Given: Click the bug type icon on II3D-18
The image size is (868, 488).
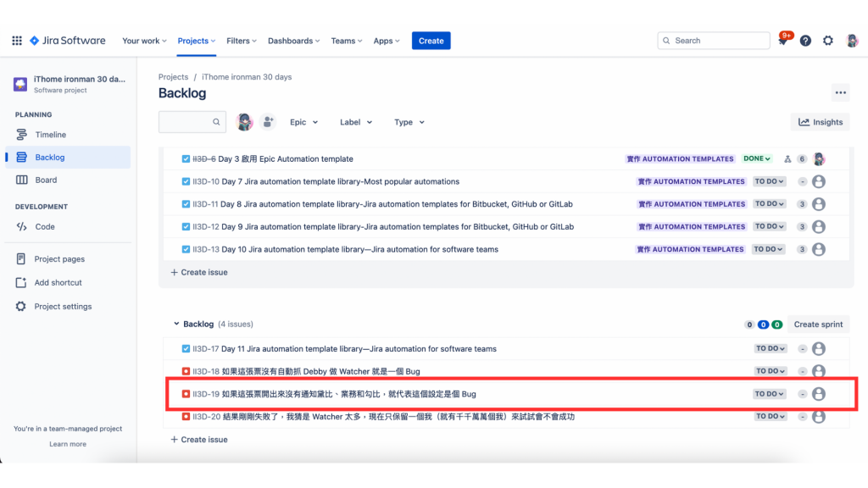Looking at the screenshot, I should [186, 371].
